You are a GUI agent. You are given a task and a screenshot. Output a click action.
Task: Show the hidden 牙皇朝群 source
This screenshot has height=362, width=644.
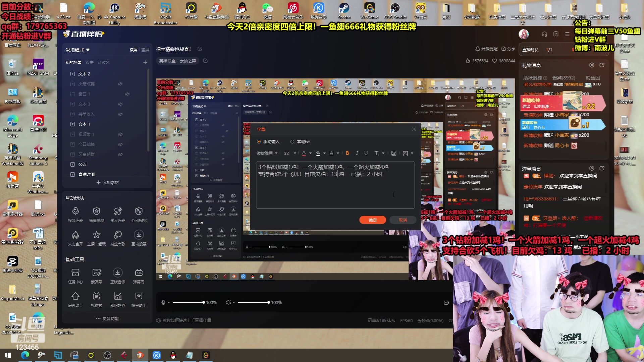click(x=120, y=154)
